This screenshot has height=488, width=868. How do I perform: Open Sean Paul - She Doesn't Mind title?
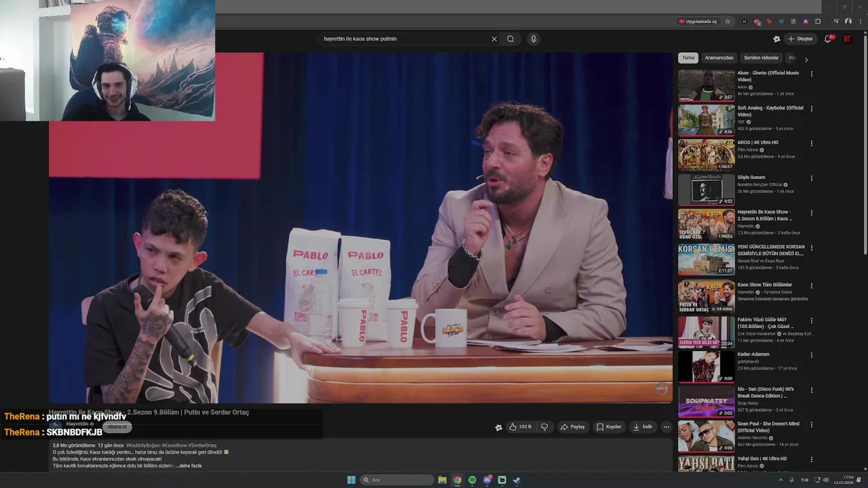pos(768,427)
